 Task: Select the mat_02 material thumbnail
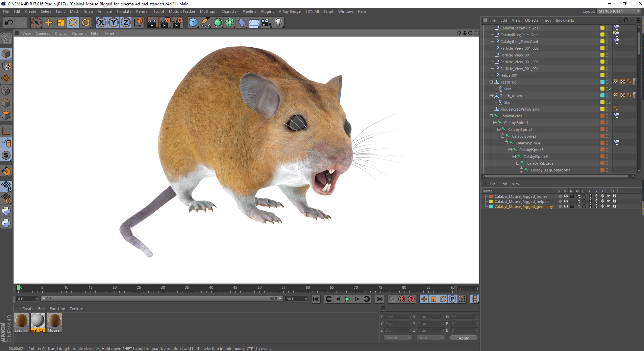coord(38,323)
